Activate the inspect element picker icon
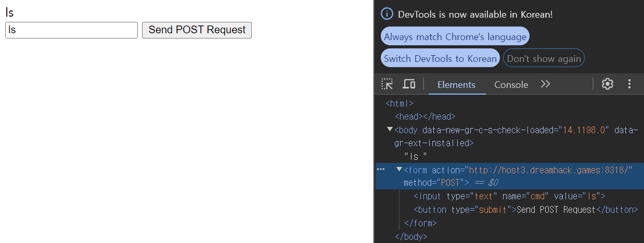 [387, 84]
